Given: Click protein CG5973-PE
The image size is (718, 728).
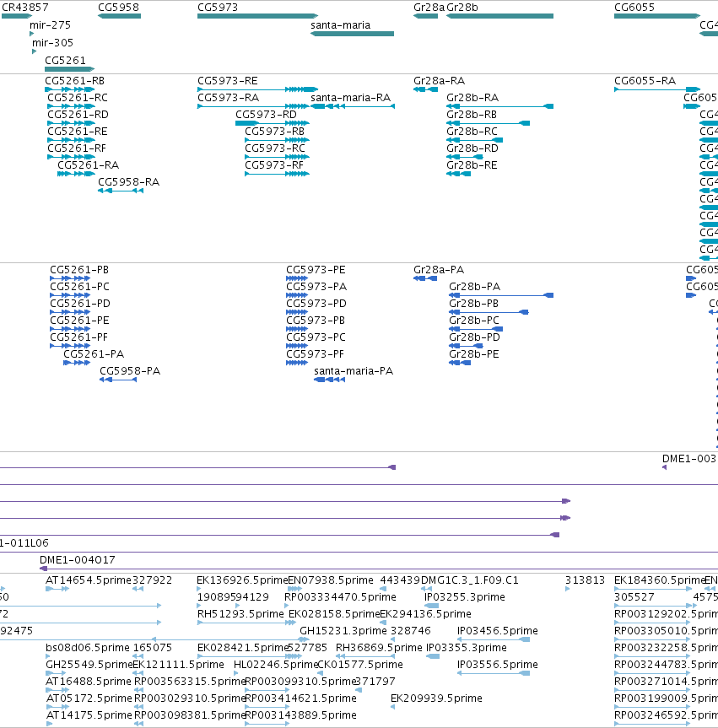Looking at the screenshot, I should [316, 270].
